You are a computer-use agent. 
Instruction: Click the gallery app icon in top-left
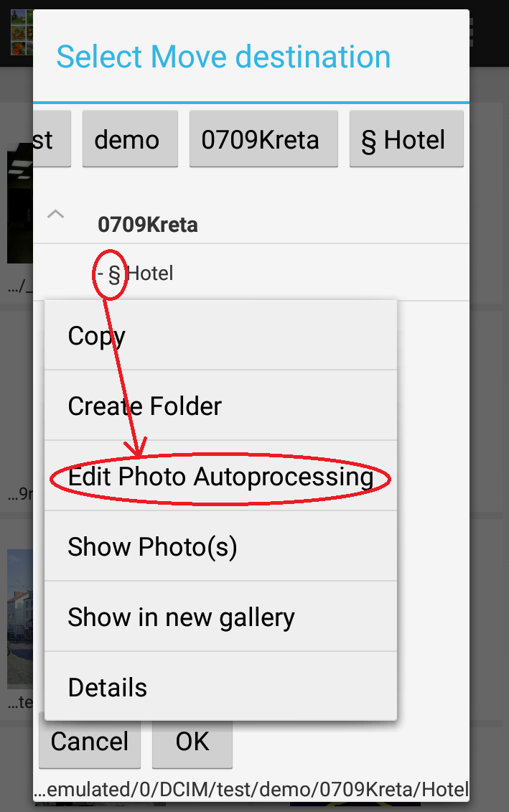coord(20,32)
